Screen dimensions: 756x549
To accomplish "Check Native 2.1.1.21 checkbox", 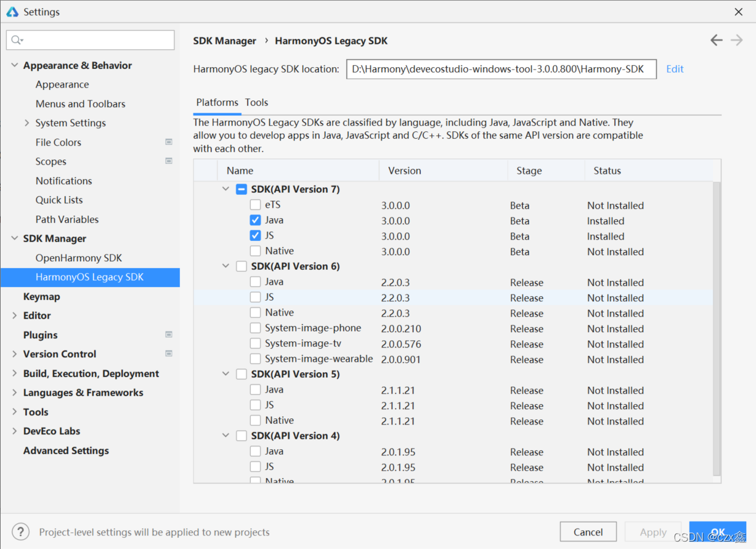I will 255,420.
